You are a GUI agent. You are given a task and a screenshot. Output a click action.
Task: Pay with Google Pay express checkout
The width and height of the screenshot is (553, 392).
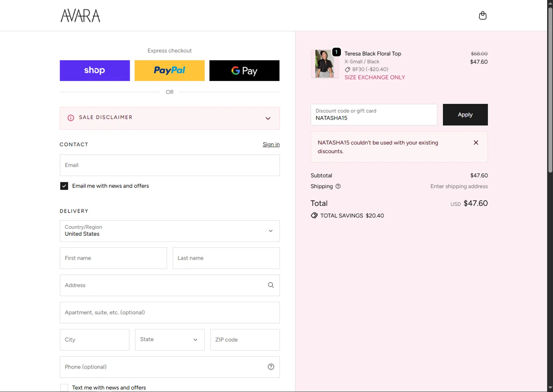[244, 70]
